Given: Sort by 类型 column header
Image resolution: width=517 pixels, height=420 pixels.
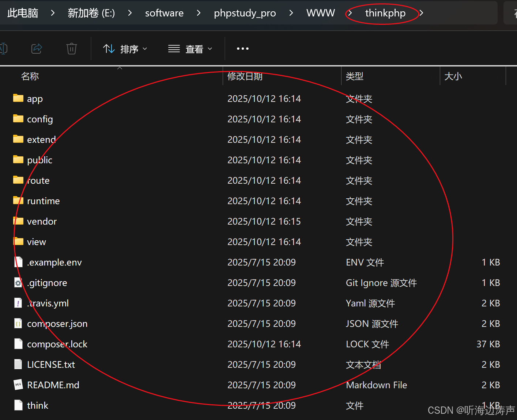Looking at the screenshot, I should coord(355,76).
